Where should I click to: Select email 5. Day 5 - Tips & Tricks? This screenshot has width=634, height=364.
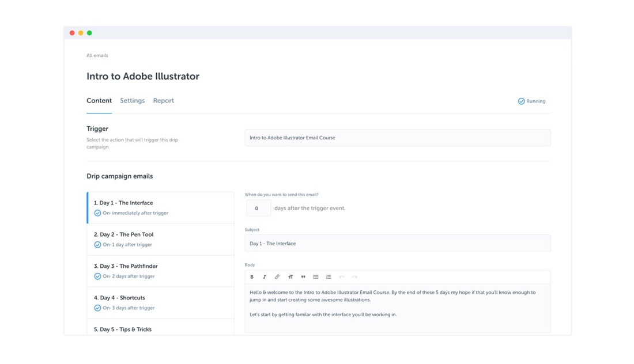[x=161, y=327]
